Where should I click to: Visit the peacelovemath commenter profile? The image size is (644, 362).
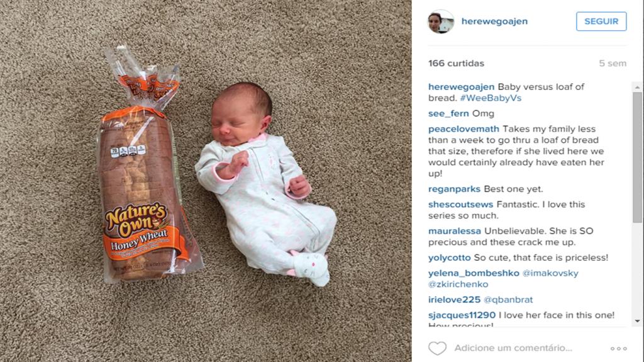click(x=464, y=129)
